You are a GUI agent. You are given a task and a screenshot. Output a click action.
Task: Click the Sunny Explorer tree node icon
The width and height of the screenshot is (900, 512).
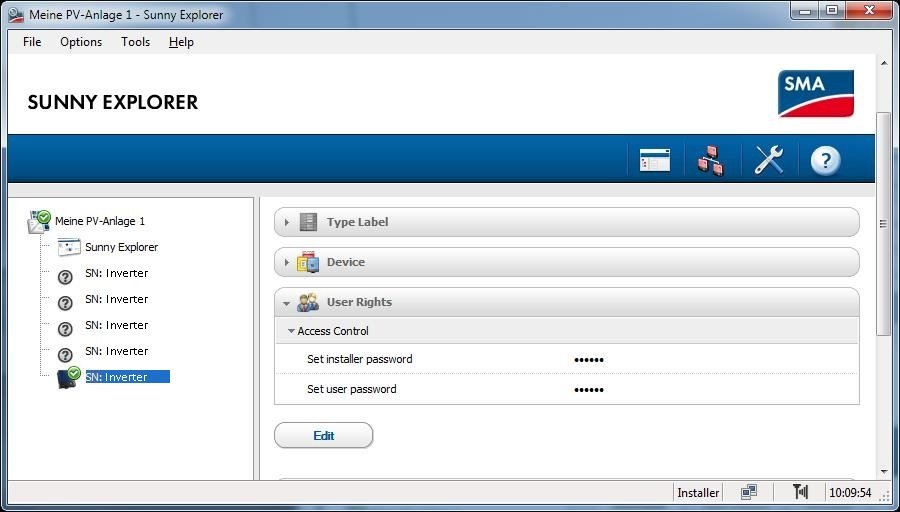point(69,247)
